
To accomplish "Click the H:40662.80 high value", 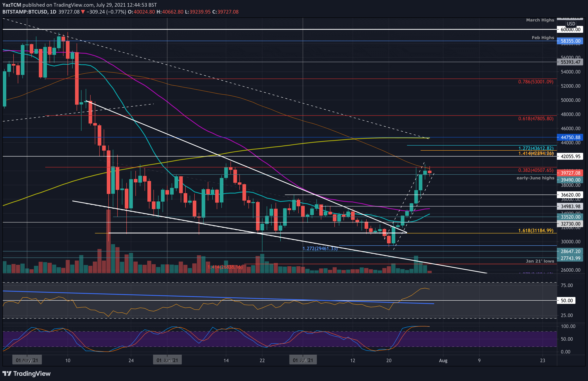I will pyautogui.click(x=170, y=12).
